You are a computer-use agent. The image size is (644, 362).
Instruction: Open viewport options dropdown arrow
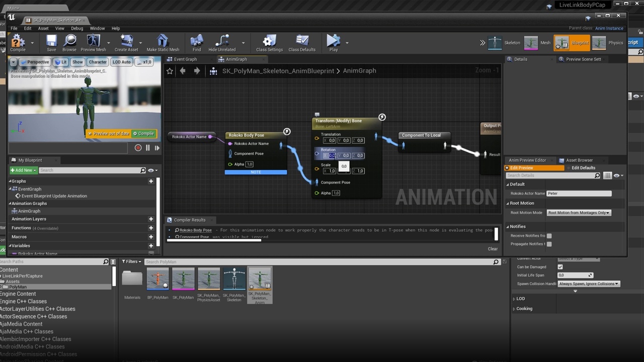14,62
